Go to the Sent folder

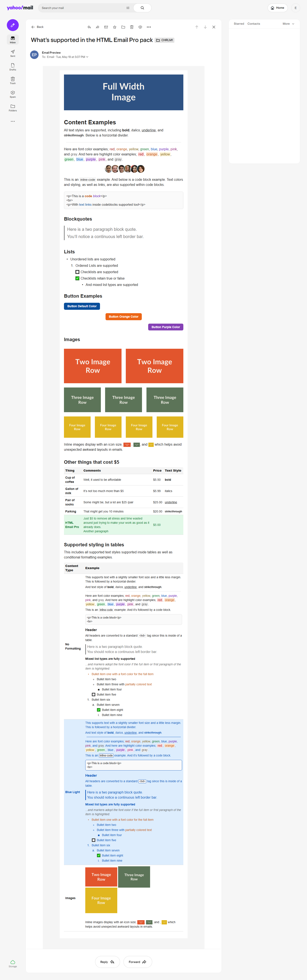pos(13,53)
